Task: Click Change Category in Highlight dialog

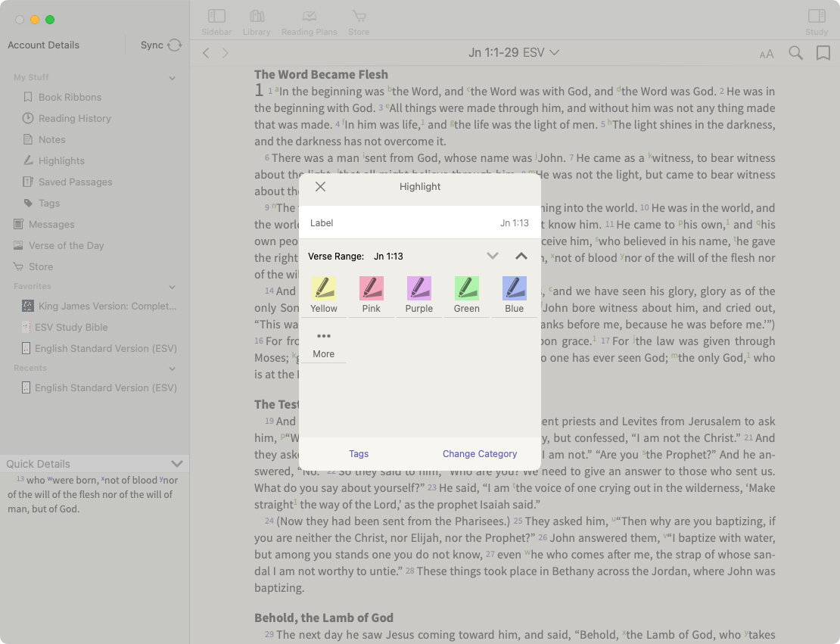Action: pos(480,454)
